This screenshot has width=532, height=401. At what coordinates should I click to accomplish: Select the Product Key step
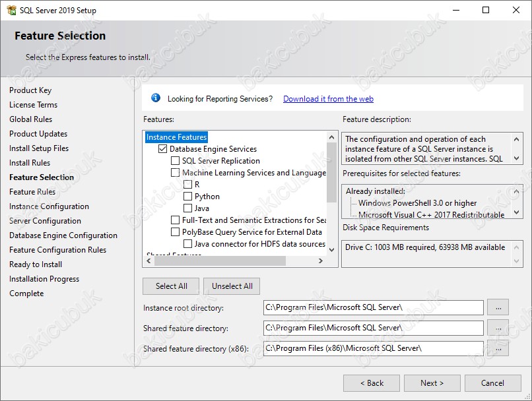[30, 90]
